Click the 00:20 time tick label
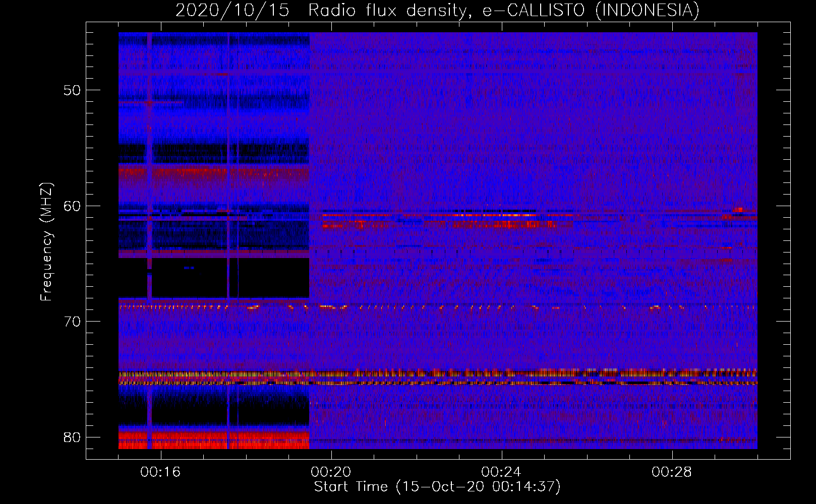This screenshot has width=816, height=504. (x=331, y=472)
